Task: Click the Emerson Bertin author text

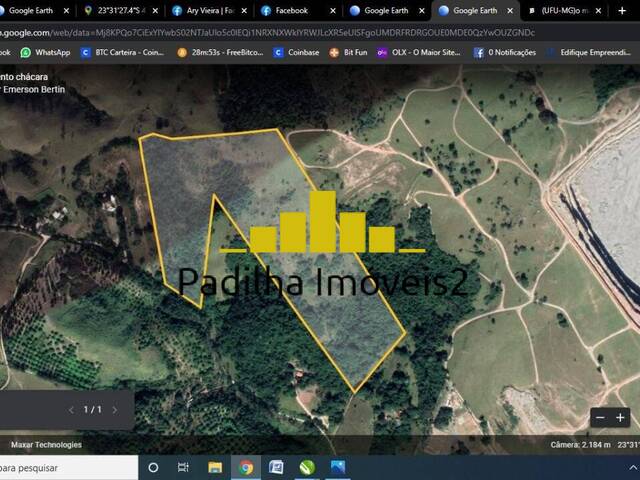Action: pyautogui.click(x=34, y=89)
